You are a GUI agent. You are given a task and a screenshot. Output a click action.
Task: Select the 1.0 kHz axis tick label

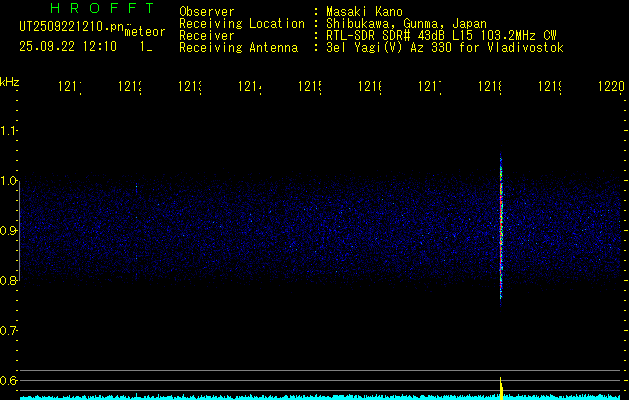pyautogui.click(x=9, y=180)
